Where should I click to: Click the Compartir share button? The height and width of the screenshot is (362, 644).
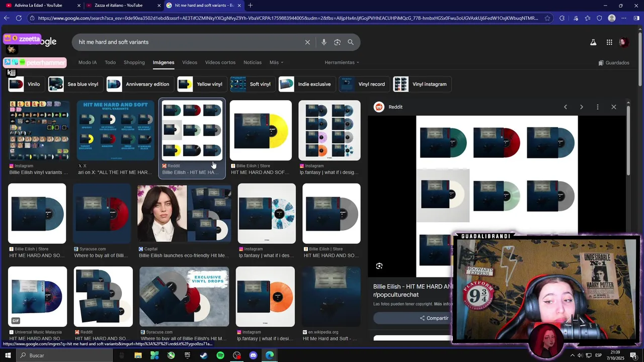[x=434, y=318]
